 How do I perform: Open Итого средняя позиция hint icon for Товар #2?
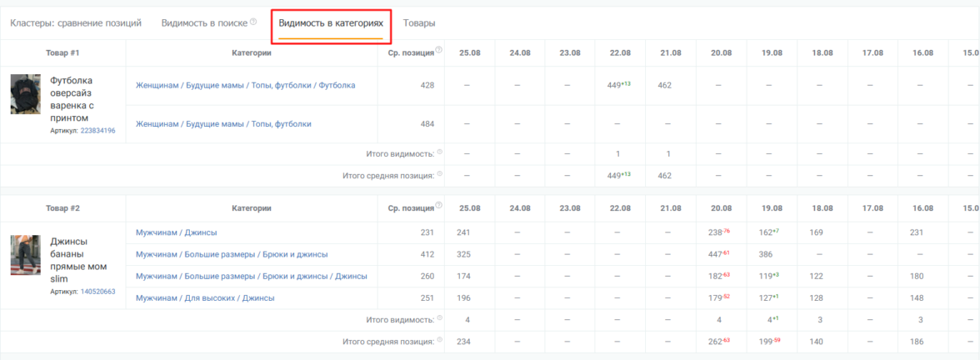(x=439, y=340)
